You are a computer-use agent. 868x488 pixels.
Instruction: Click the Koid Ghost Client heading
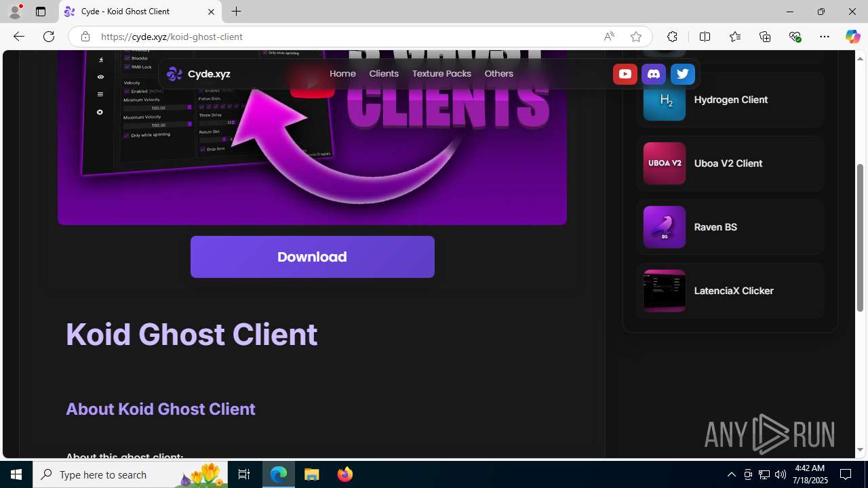tap(191, 334)
